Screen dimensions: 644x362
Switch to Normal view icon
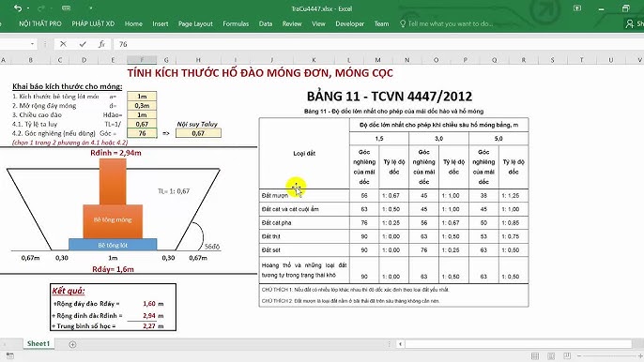click(x=535, y=355)
